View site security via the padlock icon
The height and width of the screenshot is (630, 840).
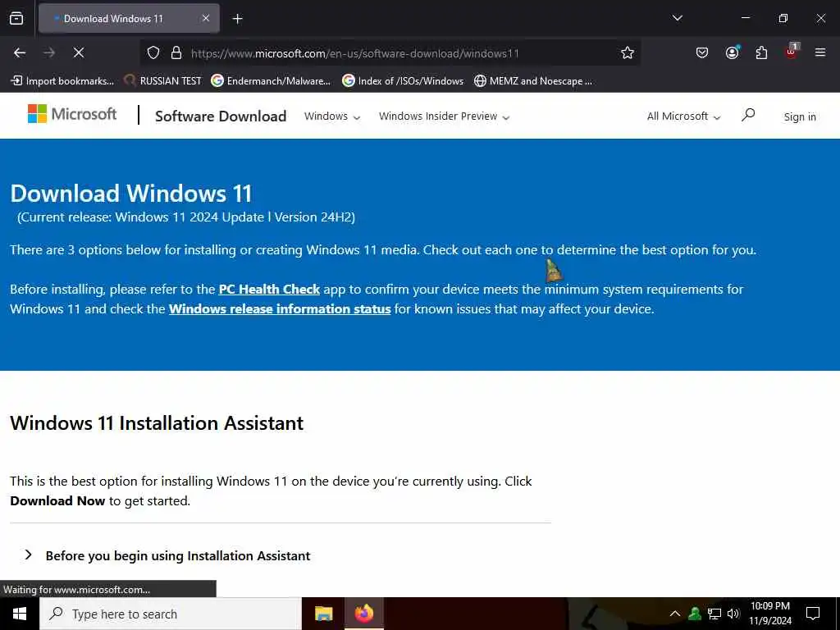176,52
